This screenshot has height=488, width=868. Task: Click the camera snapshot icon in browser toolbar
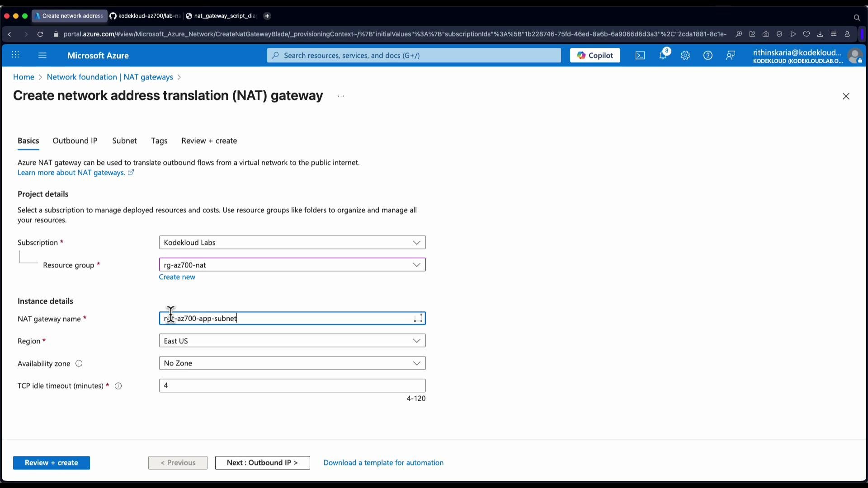pyautogui.click(x=766, y=34)
